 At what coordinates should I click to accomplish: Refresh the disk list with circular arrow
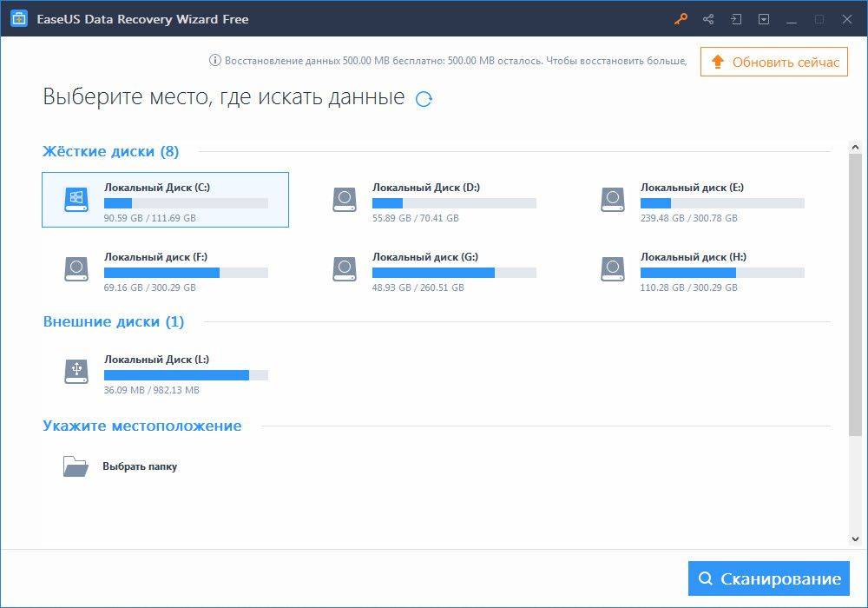424,98
